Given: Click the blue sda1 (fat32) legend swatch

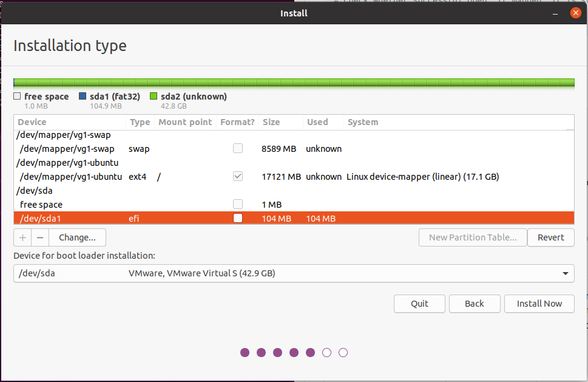Looking at the screenshot, I should [x=83, y=97].
